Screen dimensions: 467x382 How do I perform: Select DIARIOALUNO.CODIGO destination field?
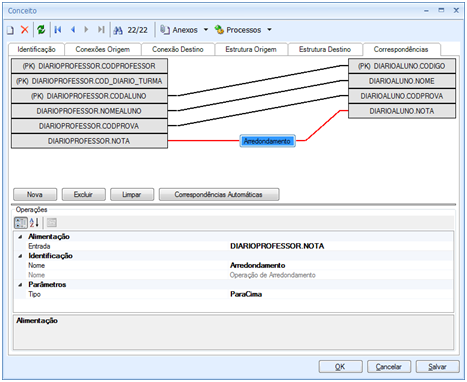[x=402, y=66]
